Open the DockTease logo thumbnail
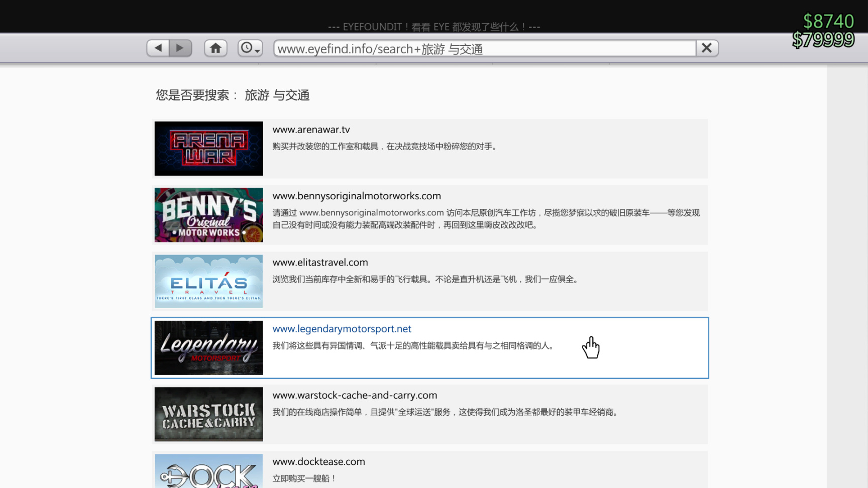 coord(208,471)
